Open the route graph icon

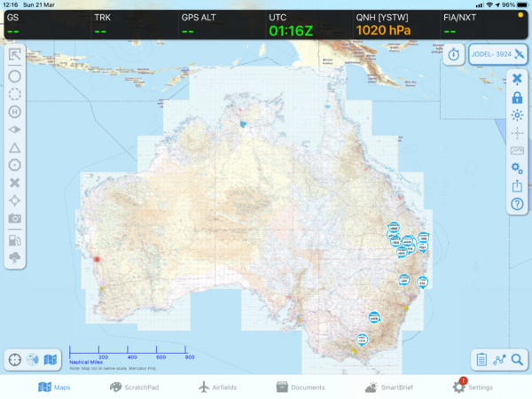[x=499, y=359]
